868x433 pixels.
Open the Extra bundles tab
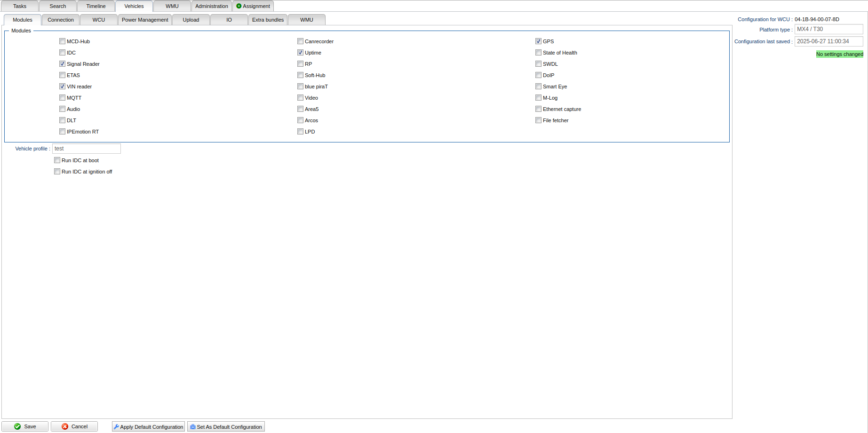(268, 20)
